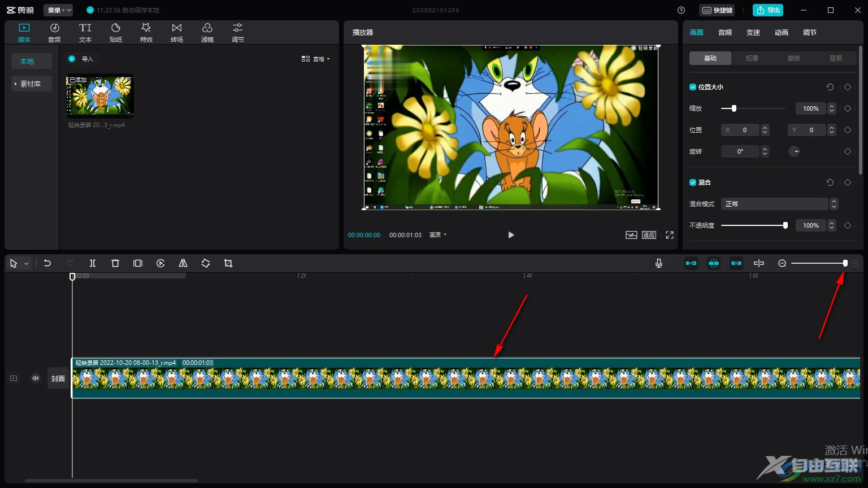Click the 导出 export button
The height and width of the screenshot is (488, 868).
coord(768,10)
